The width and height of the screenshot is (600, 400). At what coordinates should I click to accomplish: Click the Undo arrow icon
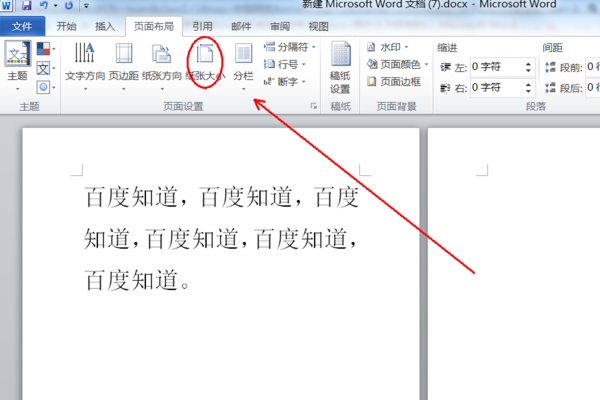click(x=44, y=5)
